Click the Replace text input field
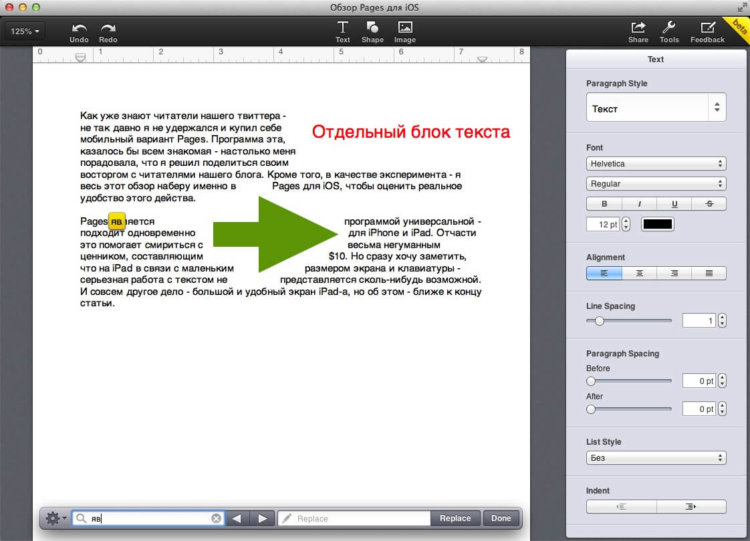Screen dimensions: 750x541 click(x=354, y=518)
